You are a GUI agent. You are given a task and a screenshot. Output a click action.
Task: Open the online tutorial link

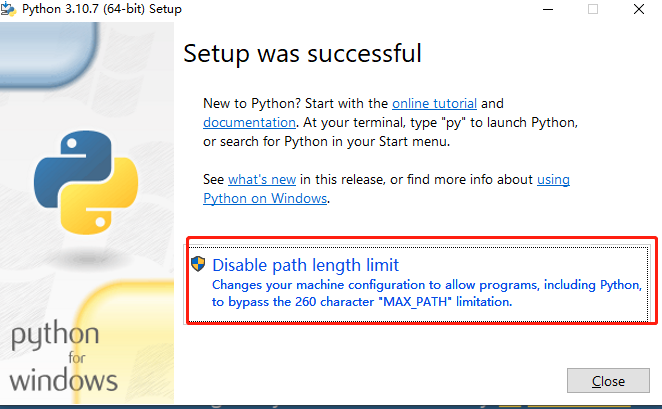click(x=434, y=103)
